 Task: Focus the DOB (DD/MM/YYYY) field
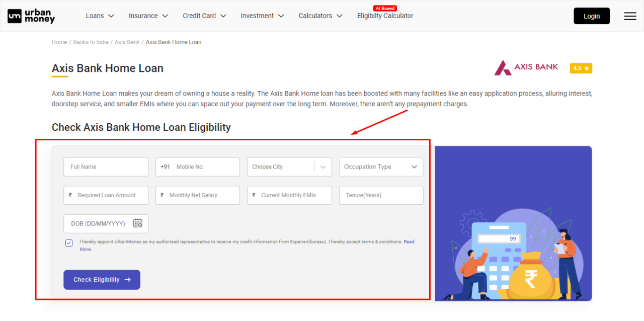click(x=106, y=223)
